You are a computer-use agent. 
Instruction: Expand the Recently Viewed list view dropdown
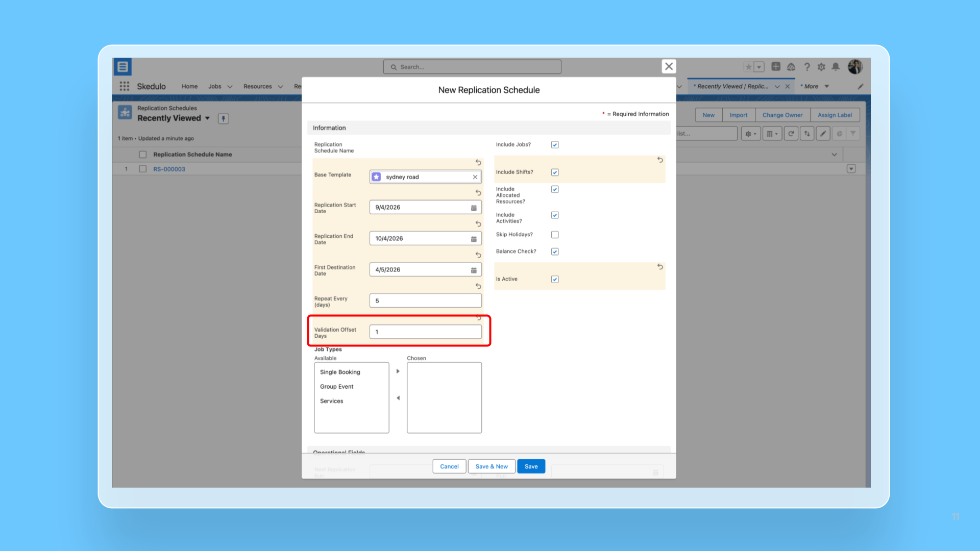(207, 118)
